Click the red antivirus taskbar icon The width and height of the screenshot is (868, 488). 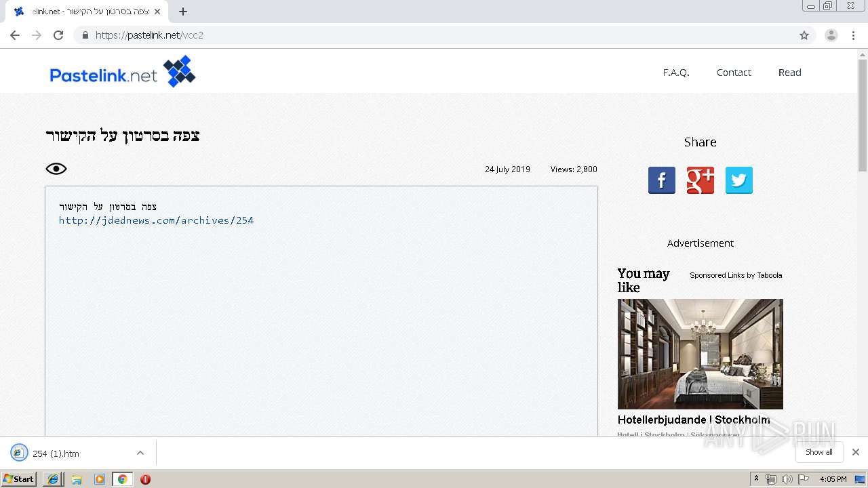[x=145, y=479]
